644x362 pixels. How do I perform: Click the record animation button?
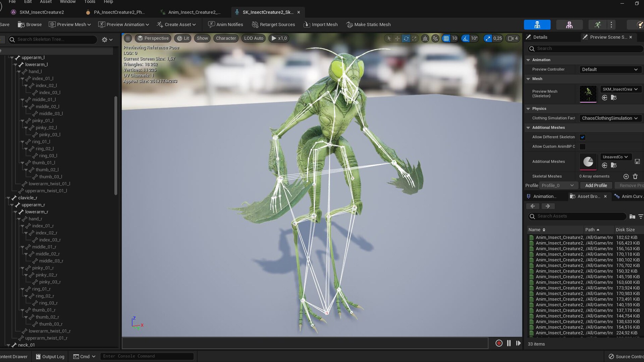(499, 343)
